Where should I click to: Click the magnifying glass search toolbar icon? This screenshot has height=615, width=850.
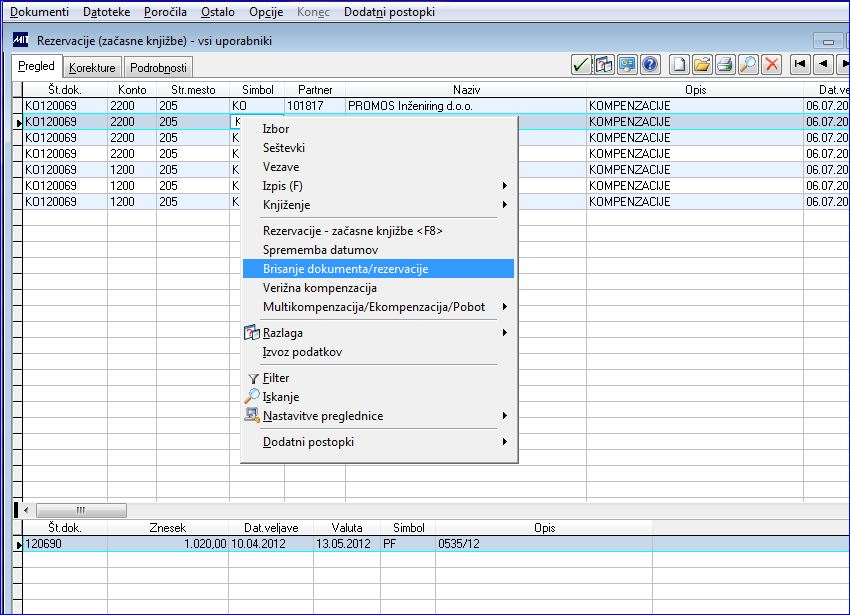748,65
